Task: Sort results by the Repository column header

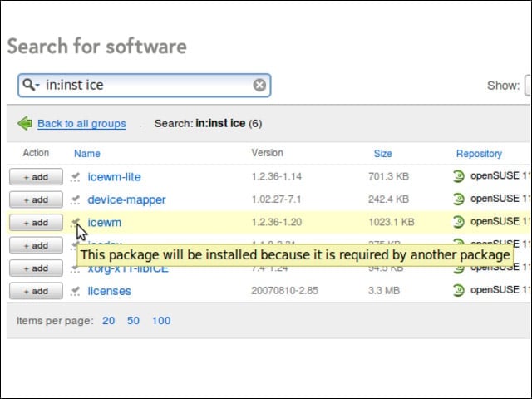Action: (x=479, y=154)
